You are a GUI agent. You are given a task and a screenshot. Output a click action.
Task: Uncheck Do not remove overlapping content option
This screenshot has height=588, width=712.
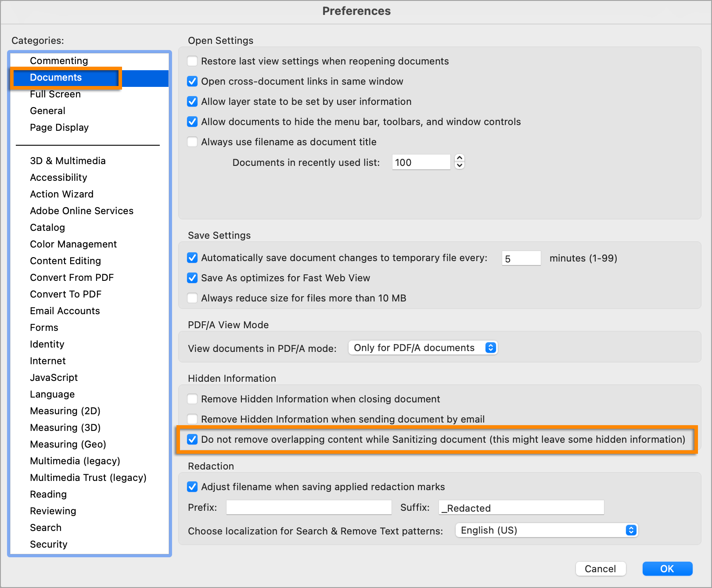pyautogui.click(x=192, y=439)
